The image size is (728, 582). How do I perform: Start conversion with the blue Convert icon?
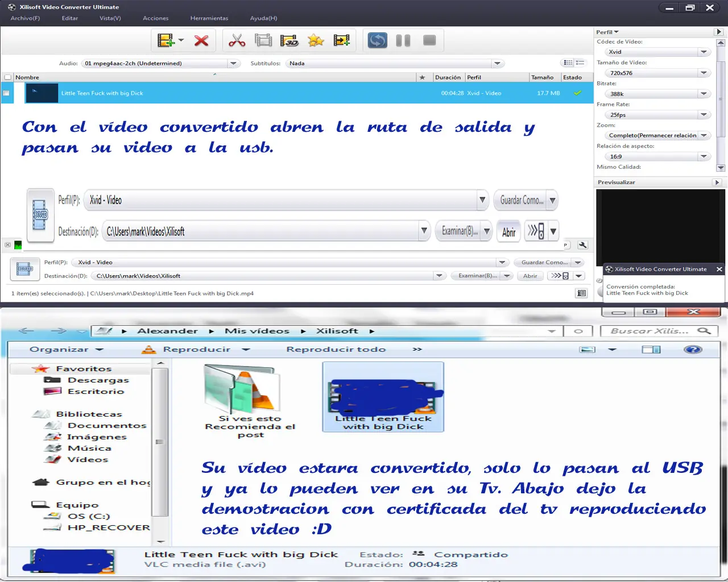(x=378, y=40)
